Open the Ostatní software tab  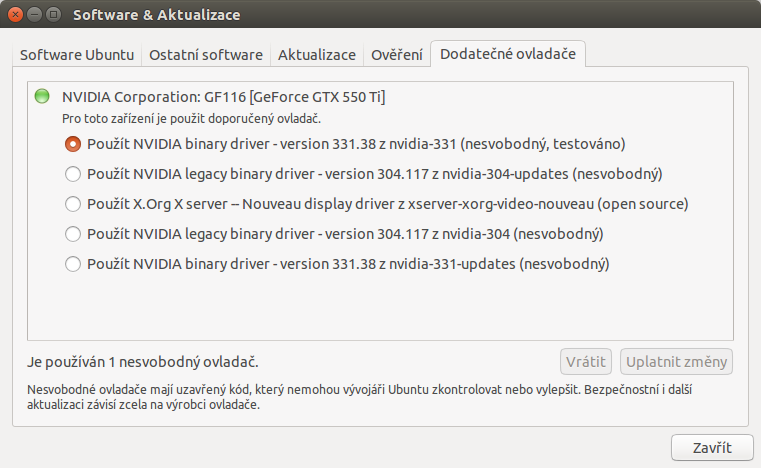coord(206,56)
